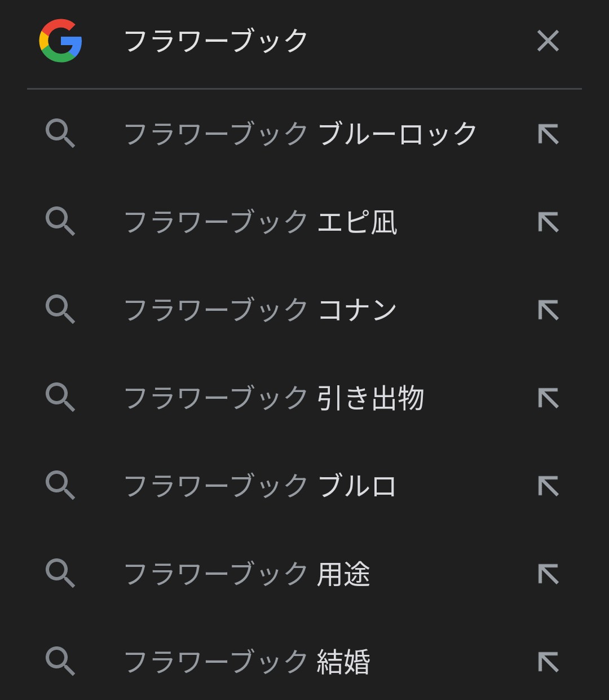
Task: Insert 結婚 suggestion using arrow icon
Action: click(x=548, y=662)
